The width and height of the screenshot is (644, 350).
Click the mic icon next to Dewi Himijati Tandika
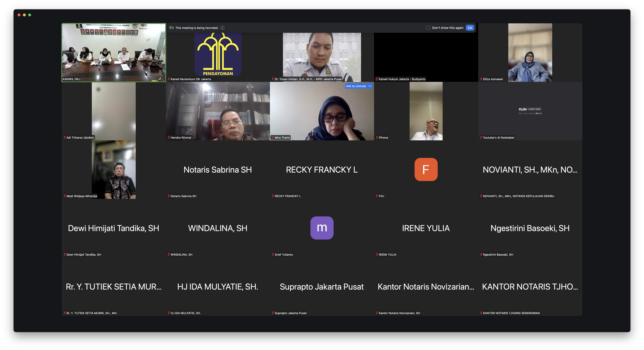pos(64,255)
